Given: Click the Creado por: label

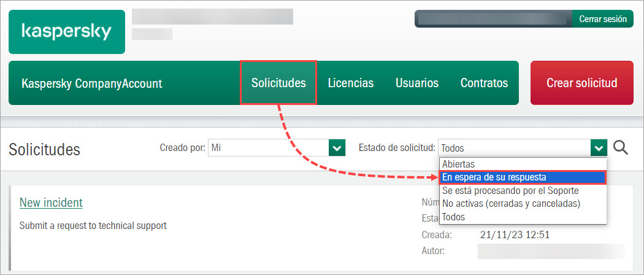Looking at the screenshot, I should pyautogui.click(x=182, y=147).
